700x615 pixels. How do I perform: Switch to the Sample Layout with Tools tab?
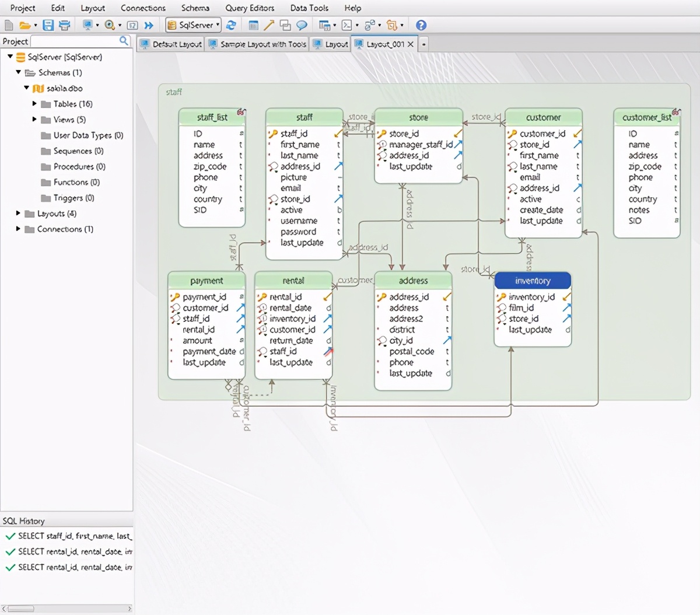258,44
